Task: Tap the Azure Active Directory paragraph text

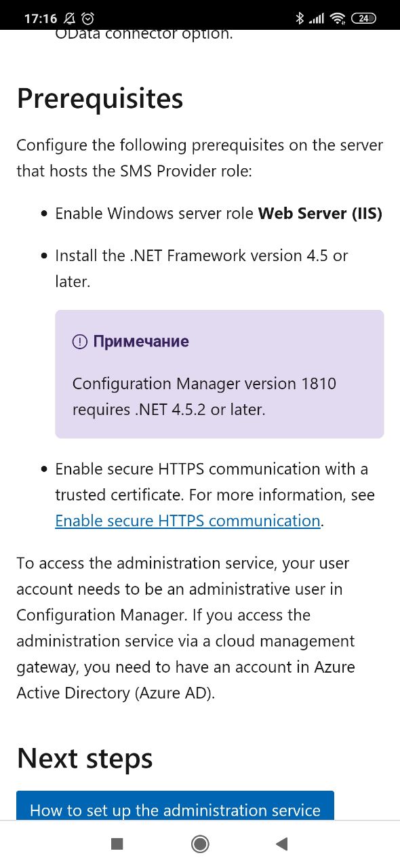Action: click(x=187, y=628)
